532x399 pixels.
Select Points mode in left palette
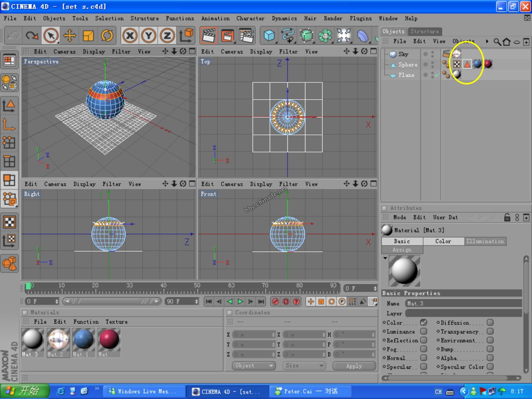(9, 143)
